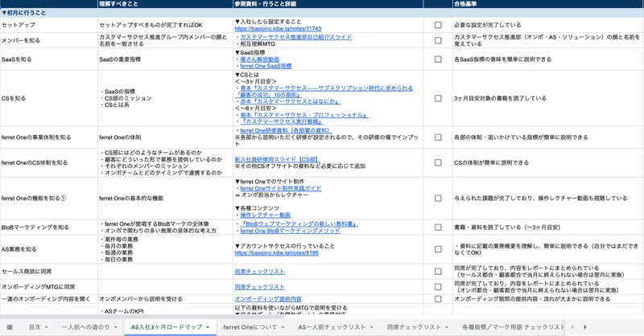Open 『BtoBウェブマーケティングの新しい教科書』 link
This screenshot has height=336, width=644.
click(299, 224)
